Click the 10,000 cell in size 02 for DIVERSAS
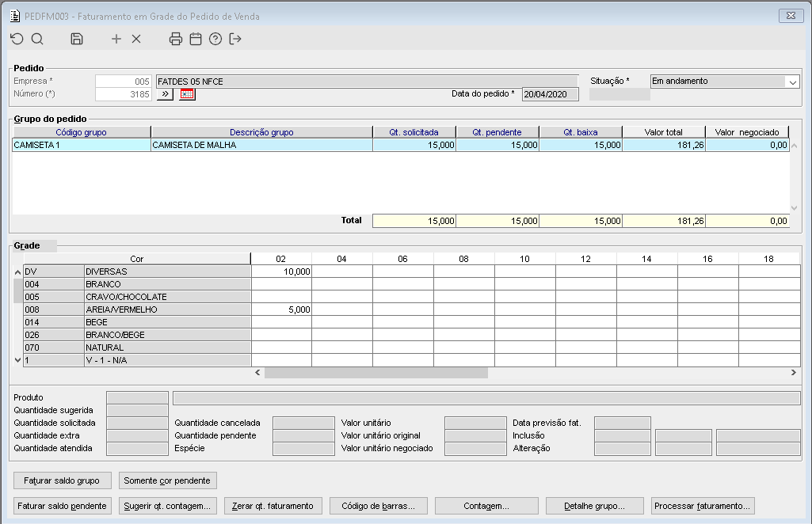Image resolution: width=812 pixels, height=524 pixels. coord(281,271)
